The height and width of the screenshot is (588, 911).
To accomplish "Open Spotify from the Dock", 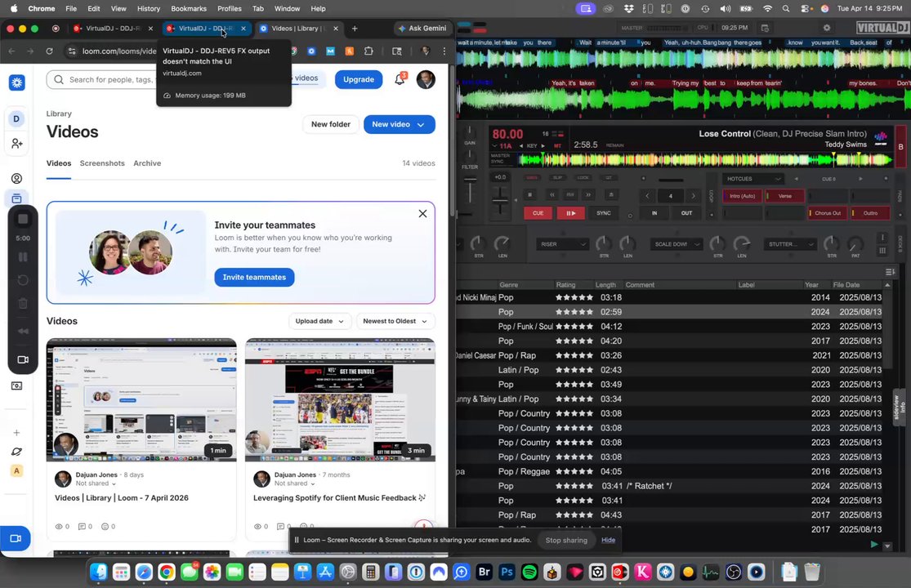I will (529, 572).
